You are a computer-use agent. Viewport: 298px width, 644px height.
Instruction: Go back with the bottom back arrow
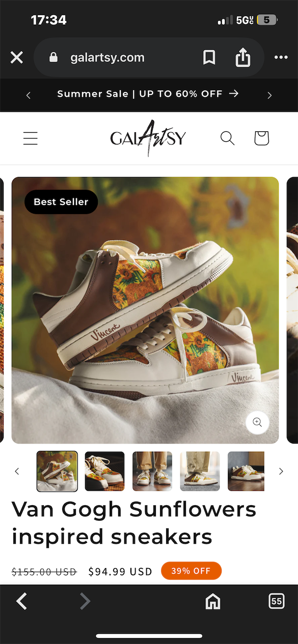(21, 601)
